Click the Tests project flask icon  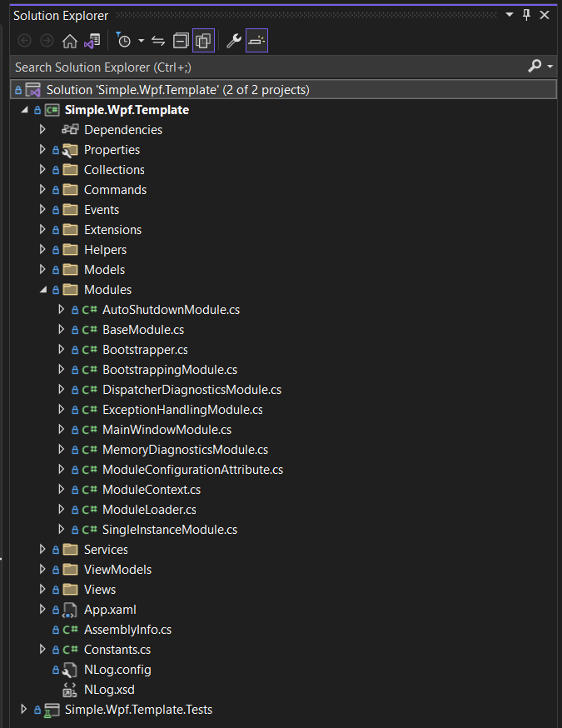click(x=52, y=711)
